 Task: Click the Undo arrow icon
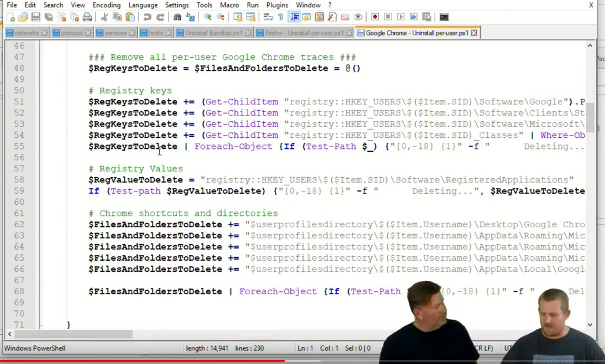tap(147, 17)
